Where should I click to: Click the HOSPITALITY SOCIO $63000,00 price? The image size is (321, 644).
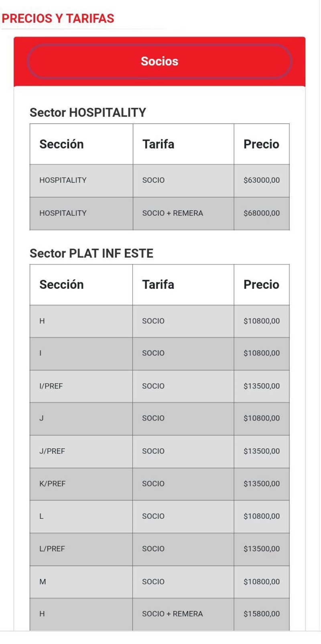(x=262, y=180)
